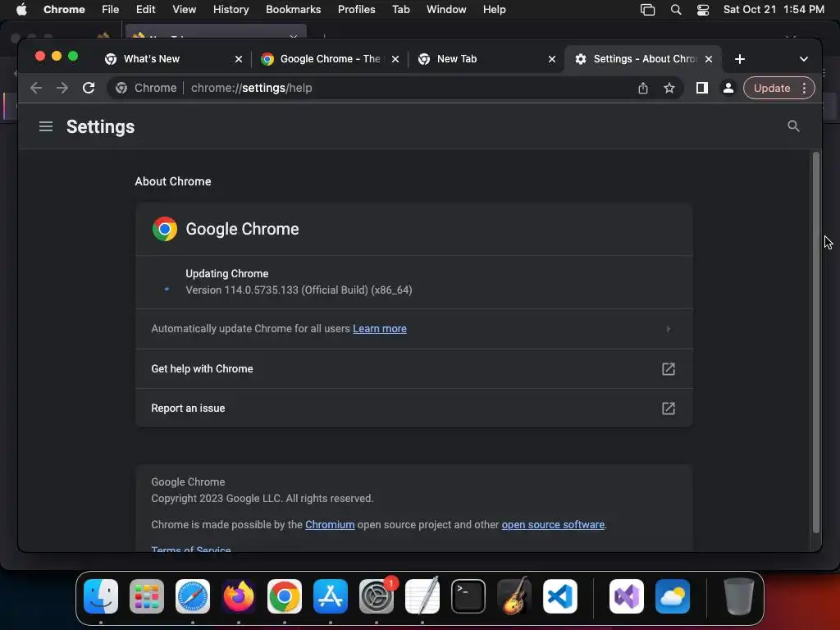This screenshot has width=840, height=630.
Task: Open the Profiles menu
Action: click(356, 10)
